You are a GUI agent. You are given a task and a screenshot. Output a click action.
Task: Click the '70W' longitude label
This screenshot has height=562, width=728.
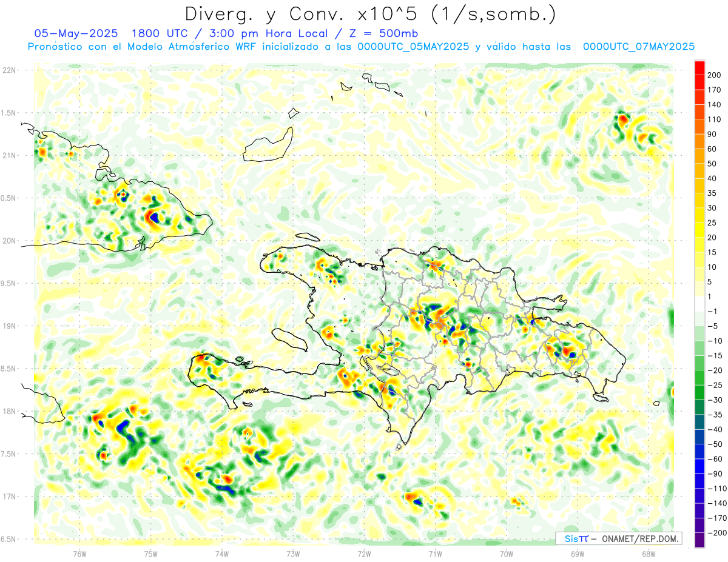[x=507, y=554]
